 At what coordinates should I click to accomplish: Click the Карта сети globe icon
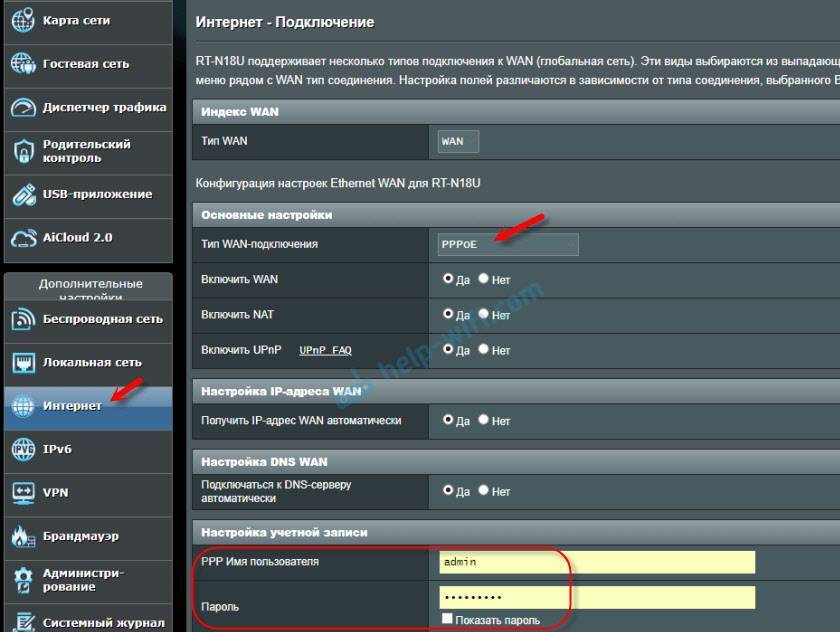(23, 21)
